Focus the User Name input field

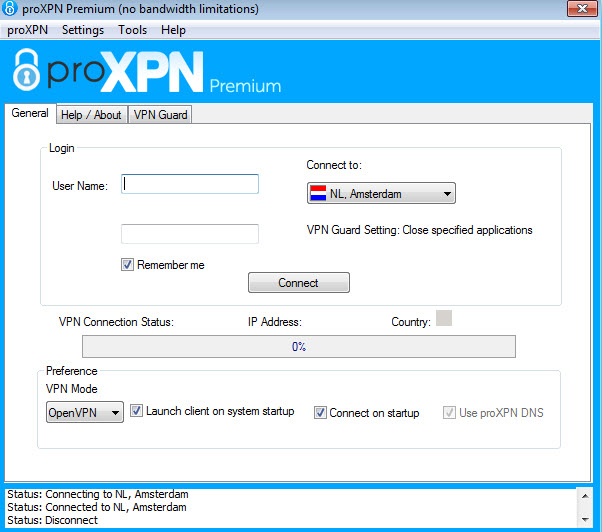pyautogui.click(x=190, y=184)
